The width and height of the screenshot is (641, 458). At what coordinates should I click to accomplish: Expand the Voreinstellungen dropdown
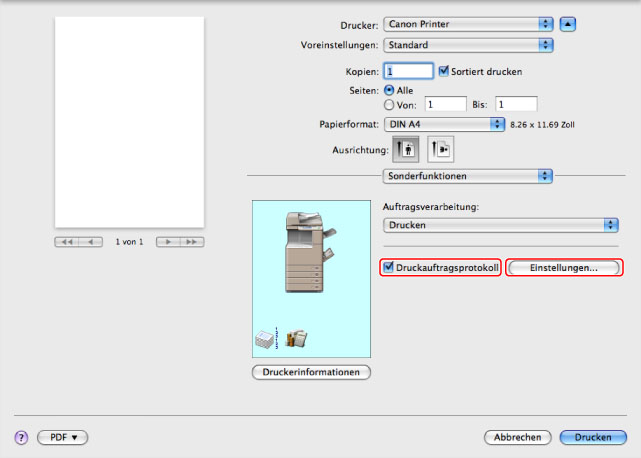click(468, 45)
